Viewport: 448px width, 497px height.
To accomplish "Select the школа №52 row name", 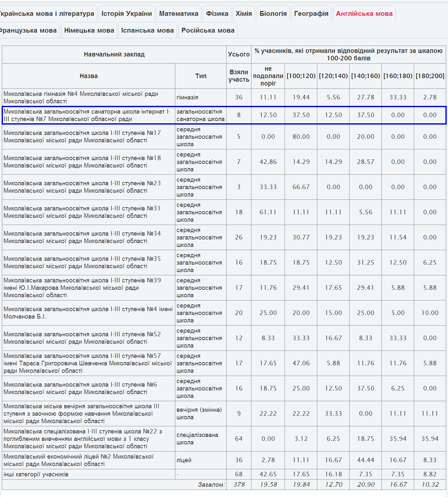I will point(82,338).
